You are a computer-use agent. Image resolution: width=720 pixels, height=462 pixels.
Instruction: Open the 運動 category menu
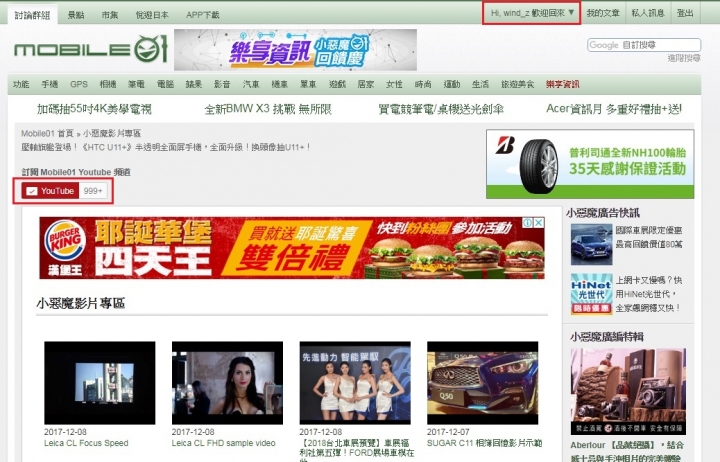[452, 84]
